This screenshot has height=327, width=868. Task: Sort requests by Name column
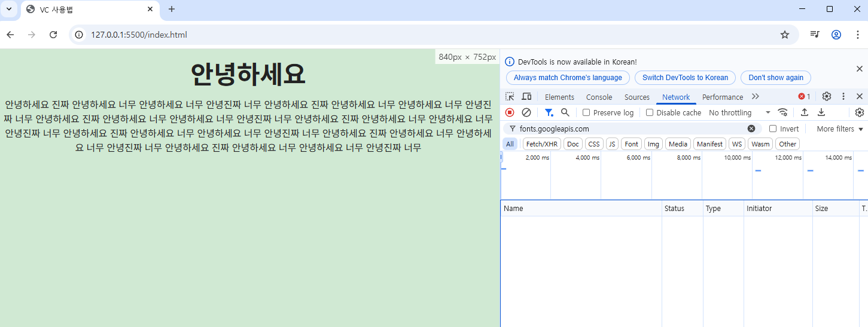[581, 208]
